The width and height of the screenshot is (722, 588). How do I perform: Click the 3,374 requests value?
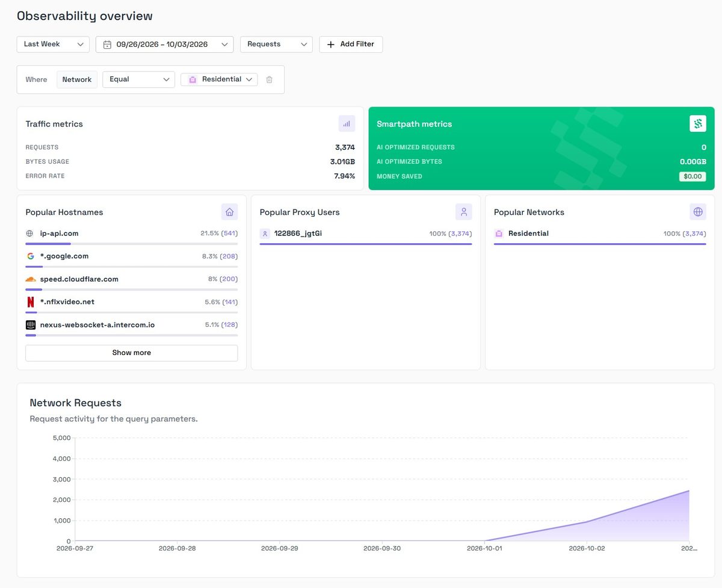pos(345,147)
